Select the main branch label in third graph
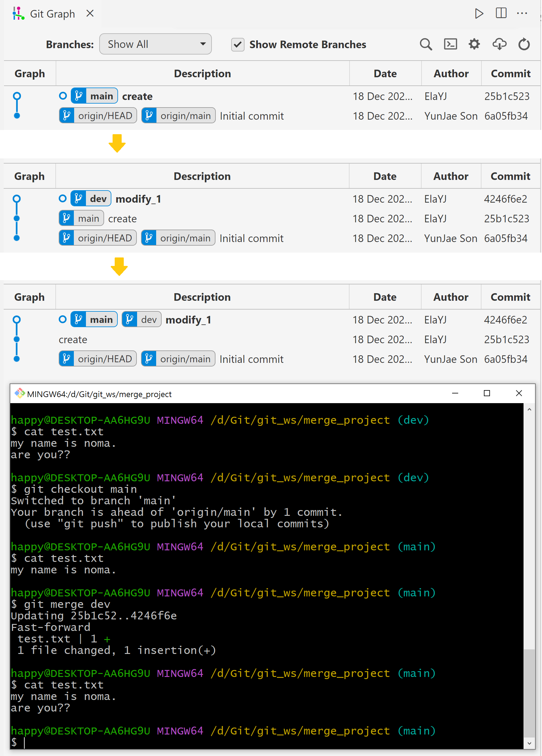 pos(94,319)
